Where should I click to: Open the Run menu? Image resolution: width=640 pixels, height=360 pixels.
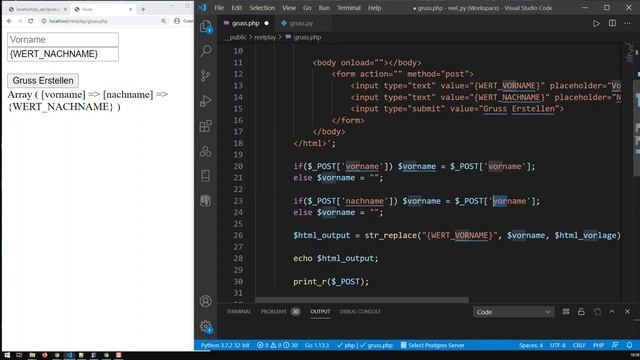(x=324, y=8)
